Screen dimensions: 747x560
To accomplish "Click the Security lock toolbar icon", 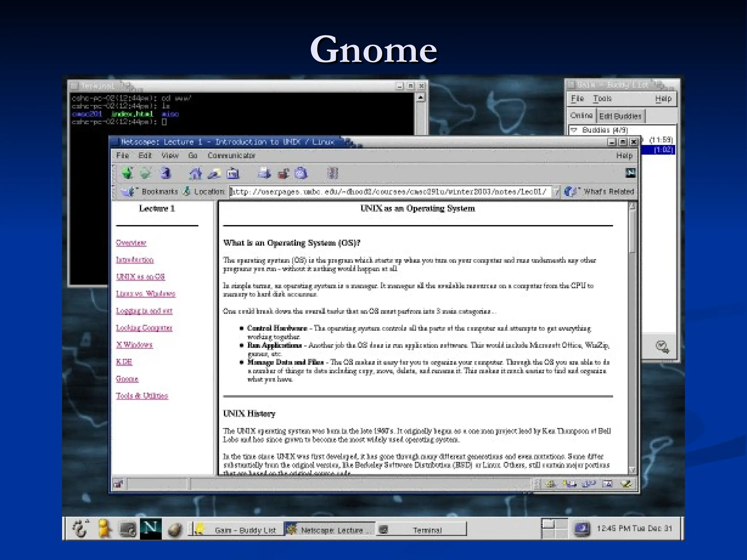I will tap(283, 174).
